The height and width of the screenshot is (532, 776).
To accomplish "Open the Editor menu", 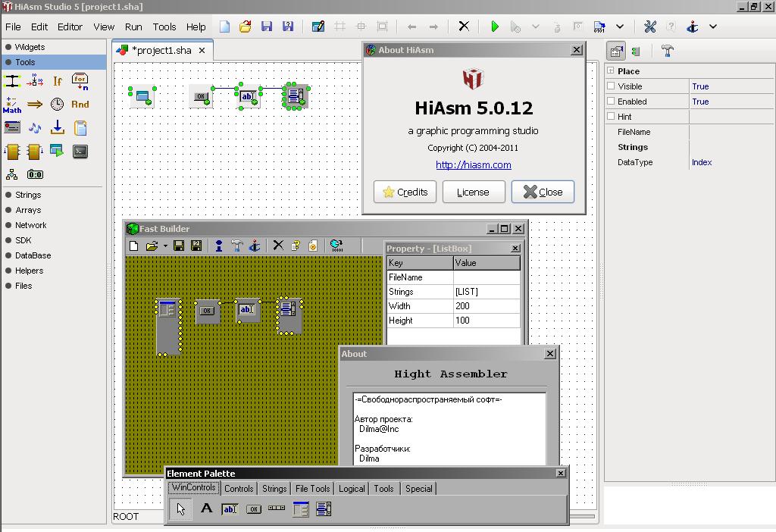I will (x=70, y=27).
